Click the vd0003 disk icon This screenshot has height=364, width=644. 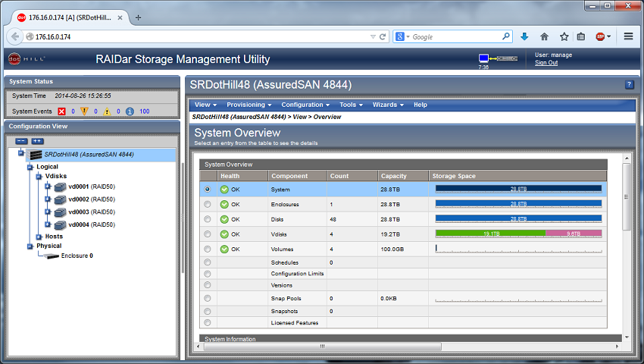point(60,212)
